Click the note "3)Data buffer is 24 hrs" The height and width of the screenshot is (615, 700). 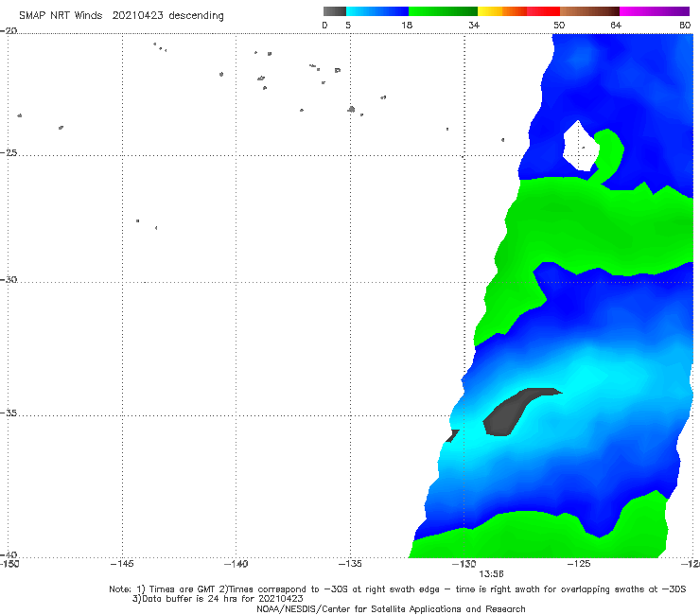(218, 599)
